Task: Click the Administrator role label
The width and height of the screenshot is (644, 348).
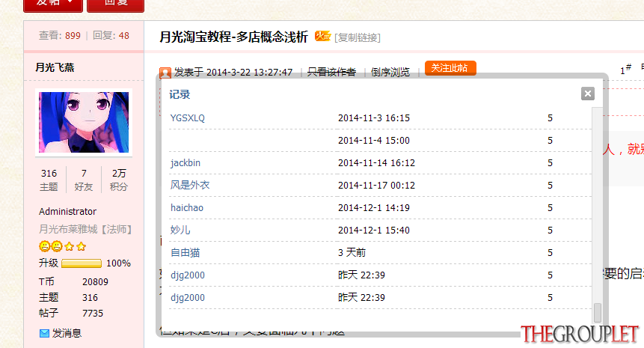Action: 68,211
